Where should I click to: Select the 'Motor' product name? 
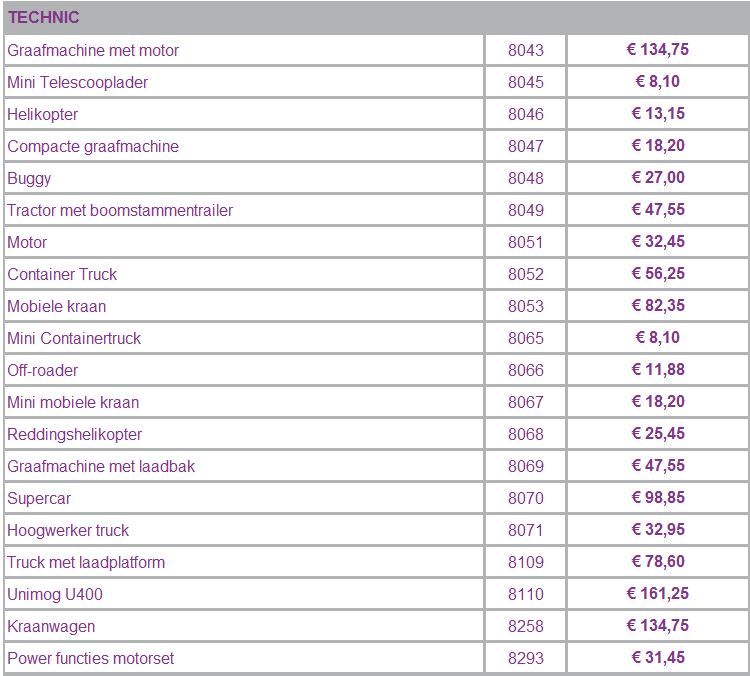click(27, 243)
